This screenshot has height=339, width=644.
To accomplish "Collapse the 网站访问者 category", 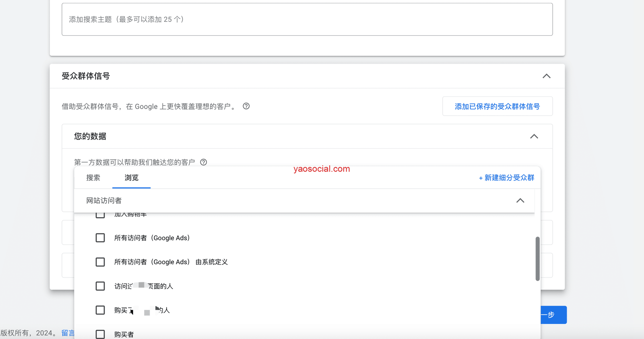I will tap(520, 200).
